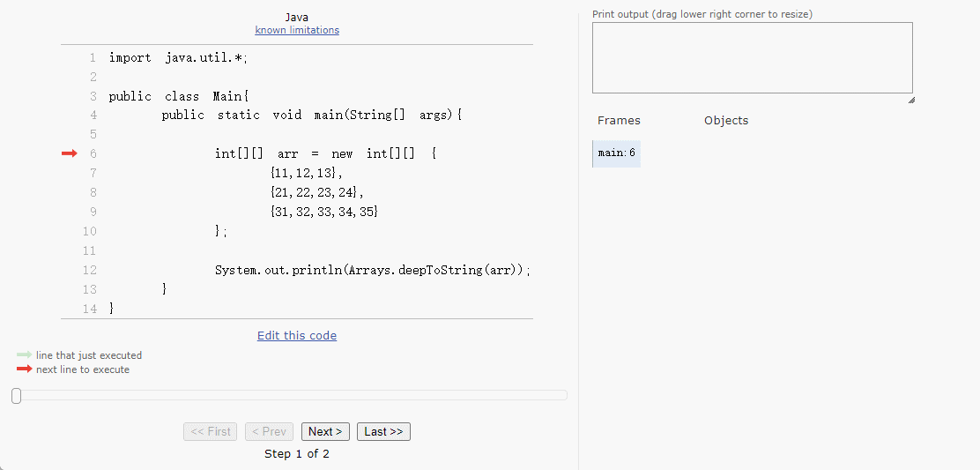Viewport: 980px width, 470px height.
Task: Click the << First button
Action: click(211, 432)
